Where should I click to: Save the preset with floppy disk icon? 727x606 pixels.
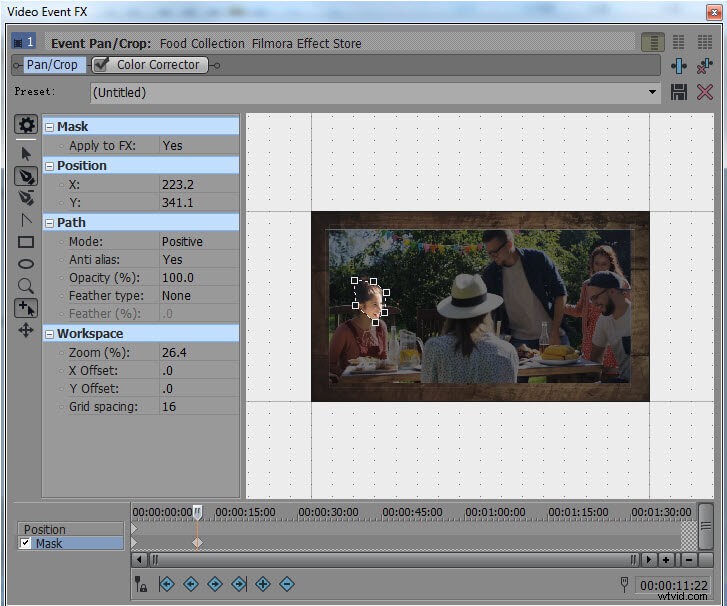click(x=679, y=92)
